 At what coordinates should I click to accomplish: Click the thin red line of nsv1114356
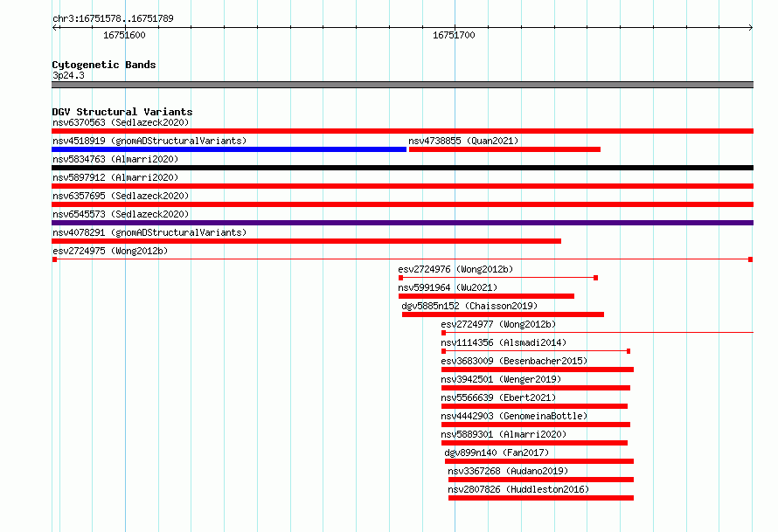[x=536, y=351]
